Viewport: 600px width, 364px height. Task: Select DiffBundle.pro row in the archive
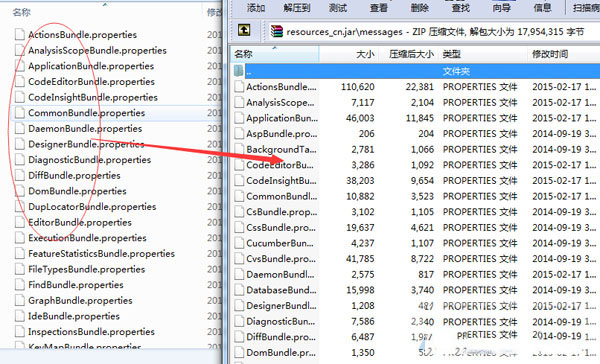click(x=416, y=337)
